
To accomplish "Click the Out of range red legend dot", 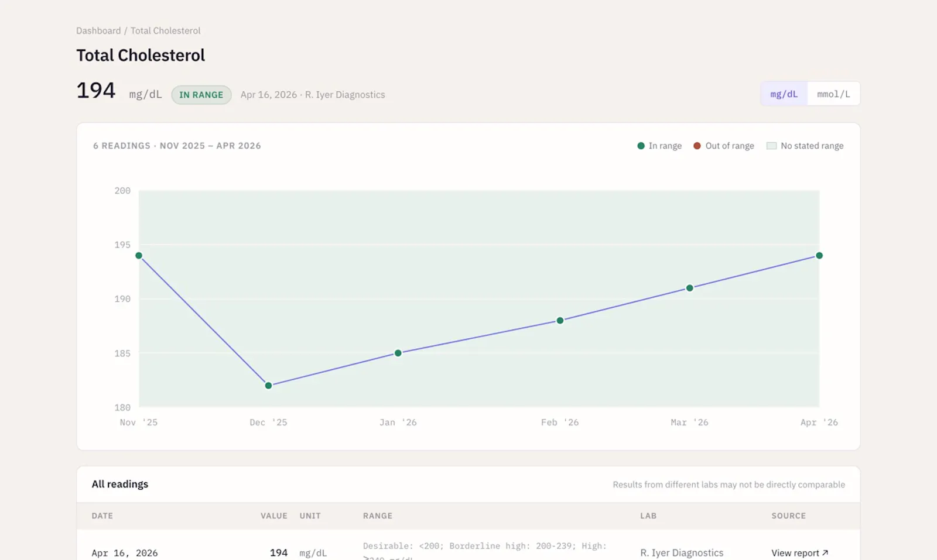I will coord(697,146).
